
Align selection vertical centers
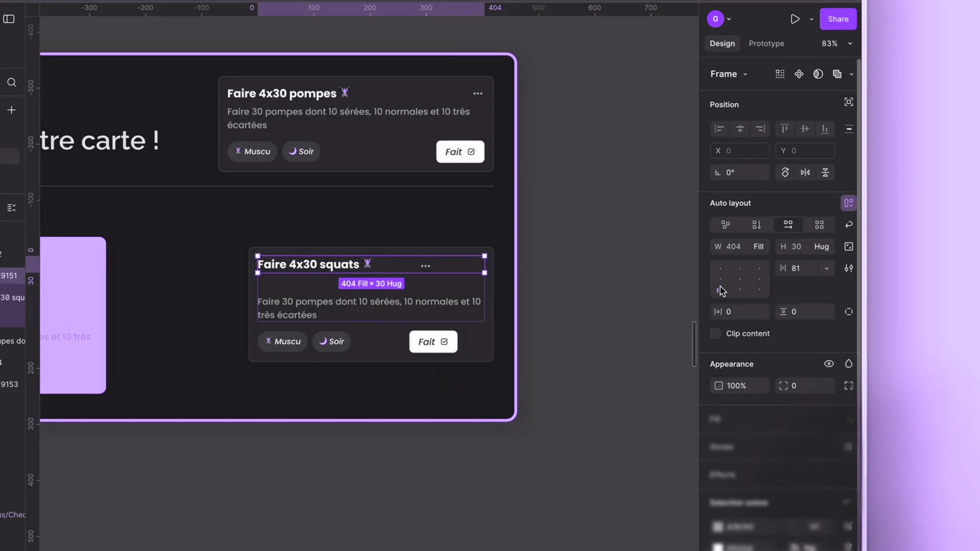tap(805, 129)
